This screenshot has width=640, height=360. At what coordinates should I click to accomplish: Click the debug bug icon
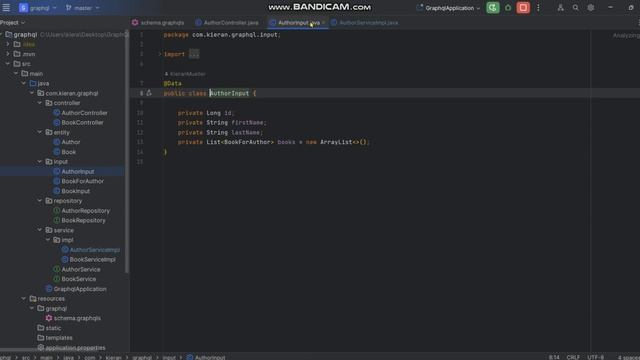508,8
